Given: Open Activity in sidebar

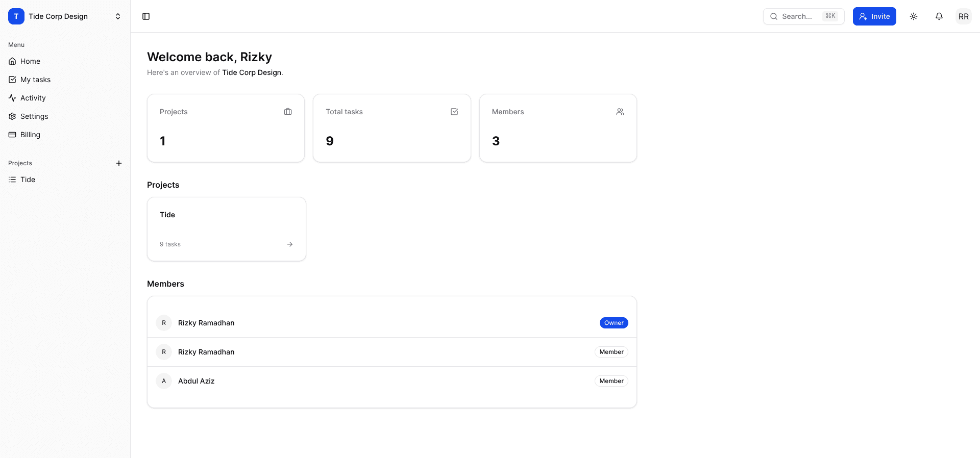Looking at the screenshot, I should pos(65,98).
